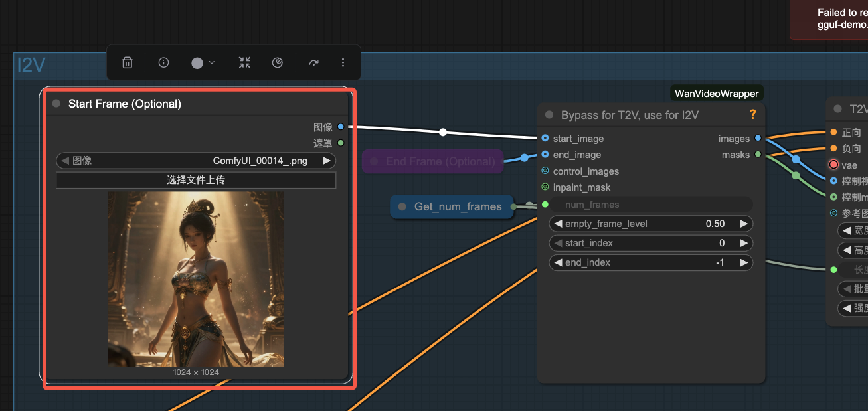This screenshot has height=411, width=868.
Task: Click the collapse node arrows icon
Action: point(245,62)
